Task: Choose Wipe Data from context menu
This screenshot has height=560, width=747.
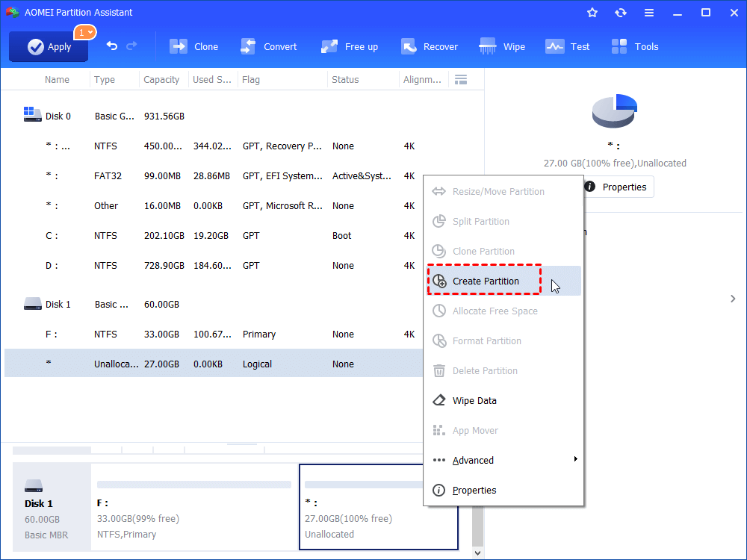Action: (503, 400)
